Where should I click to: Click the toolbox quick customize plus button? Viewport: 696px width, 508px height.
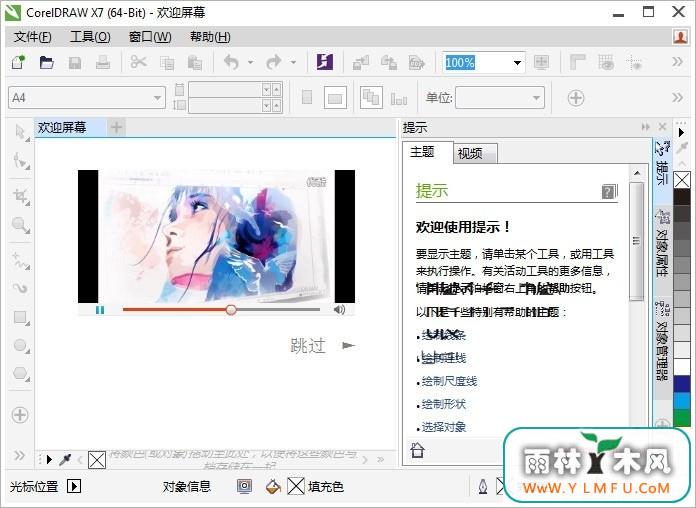click(x=20, y=415)
